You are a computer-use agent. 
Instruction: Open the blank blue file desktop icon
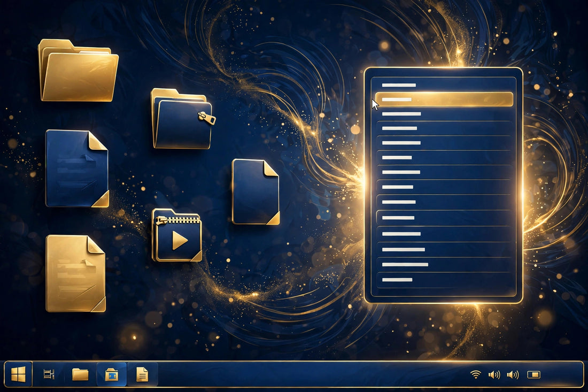coord(256,191)
